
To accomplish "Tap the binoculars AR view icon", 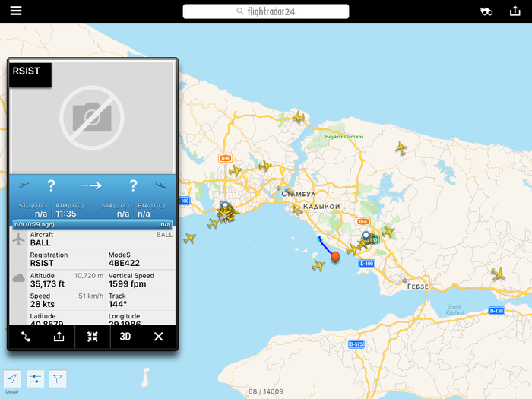I will click(486, 11).
